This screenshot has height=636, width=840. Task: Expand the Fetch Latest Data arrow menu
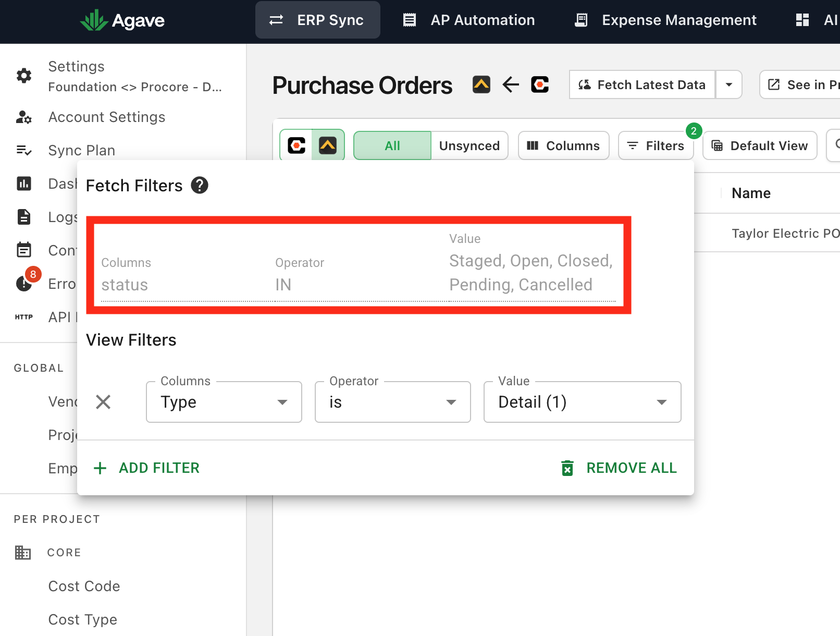[729, 84]
